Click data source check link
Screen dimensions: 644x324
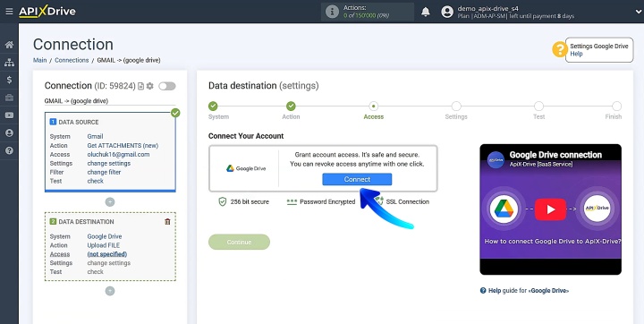(x=96, y=181)
